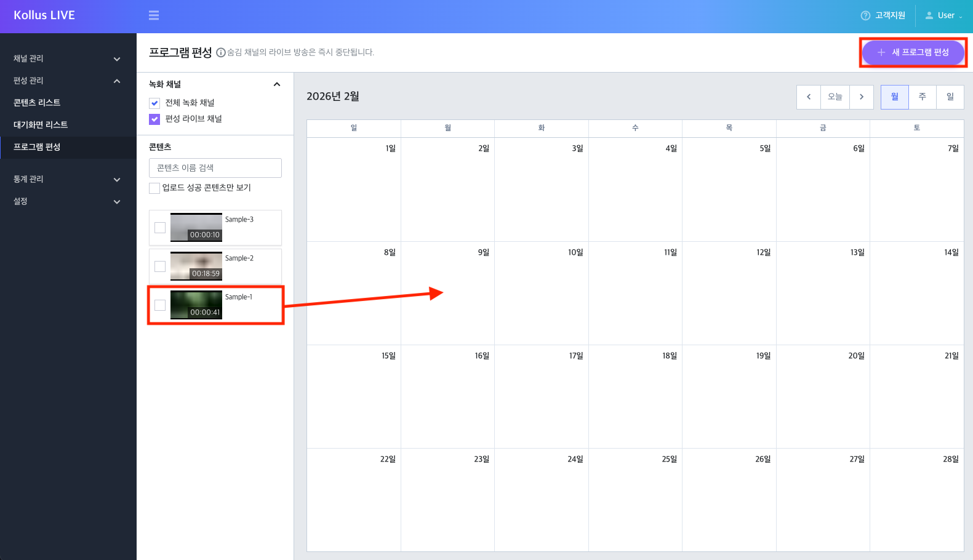Jump to today with 오늘 button
973x560 pixels.
(x=835, y=97)
